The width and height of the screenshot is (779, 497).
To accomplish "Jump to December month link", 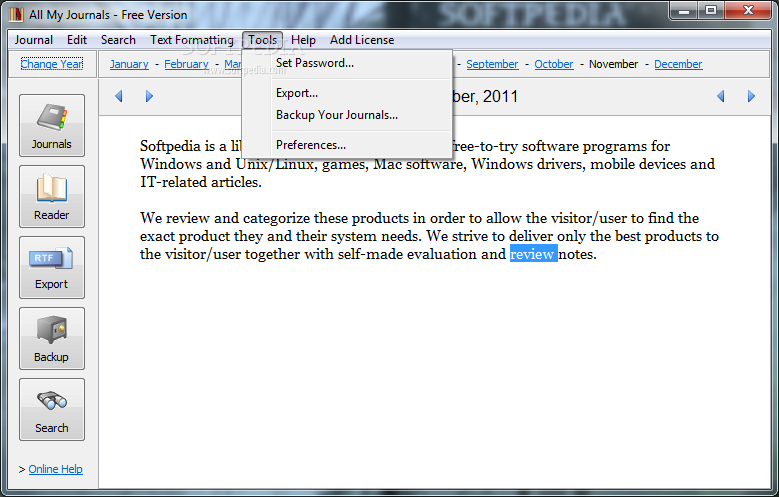I will [x=678, y=64].
